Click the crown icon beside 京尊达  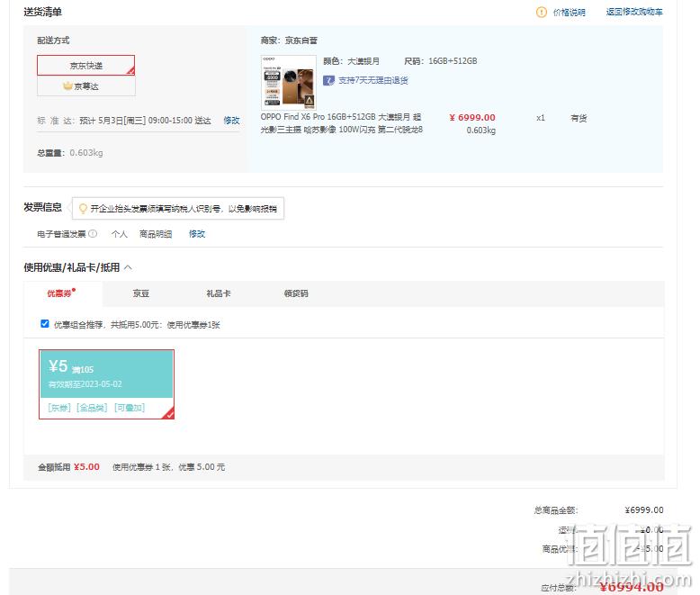pos(67,86)
